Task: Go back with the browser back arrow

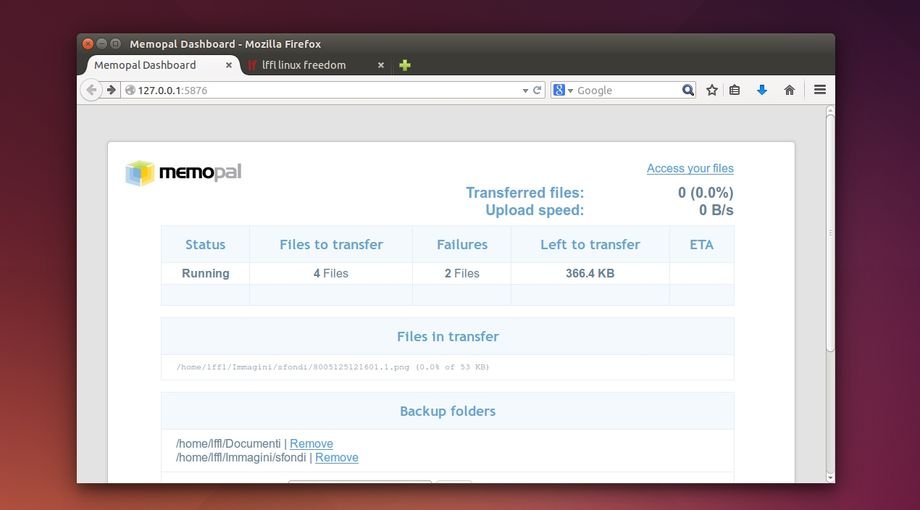Action: click(91, 90)
